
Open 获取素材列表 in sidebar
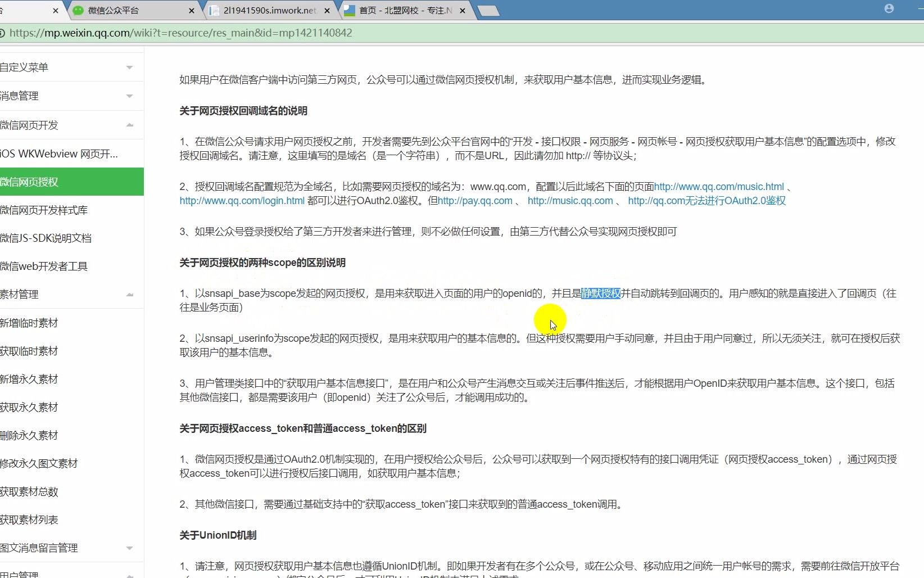tap(29, 520)
